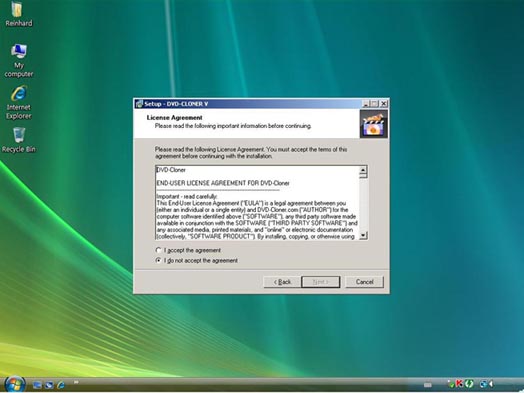This screenshot has width=524, height=393.
Task: Click the Back button
Action: [x=282, y=282]
